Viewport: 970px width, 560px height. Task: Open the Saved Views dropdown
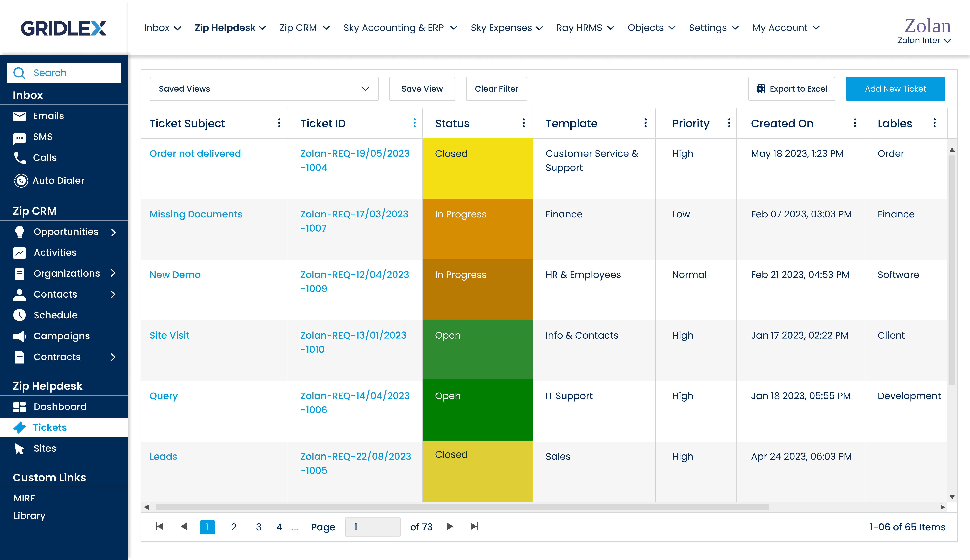264,89
